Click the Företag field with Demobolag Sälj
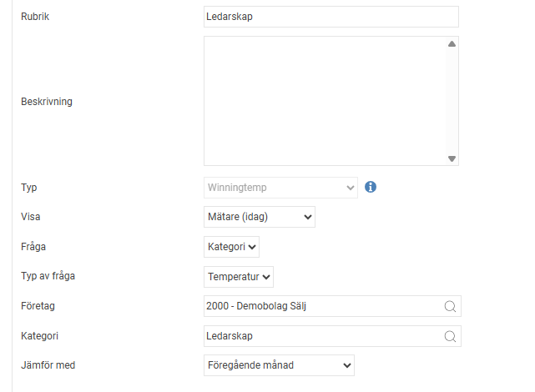The height and width of the screenshot is (392, 535). coord(321,306)
